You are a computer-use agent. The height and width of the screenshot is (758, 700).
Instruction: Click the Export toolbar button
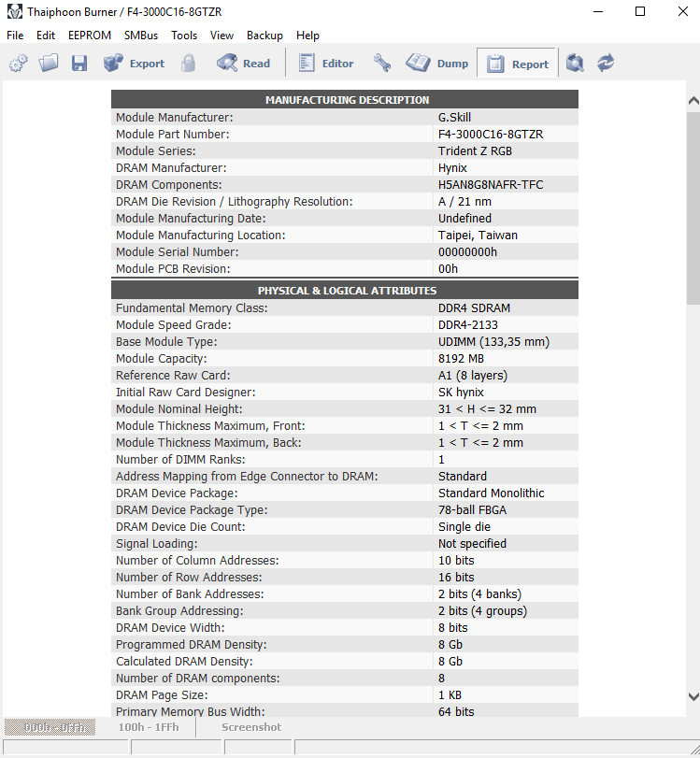134,64
